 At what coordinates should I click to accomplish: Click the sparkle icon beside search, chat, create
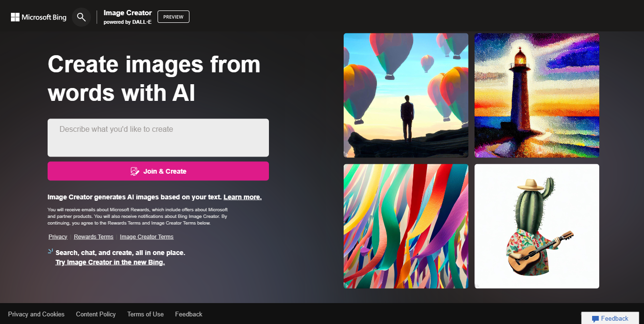pyautogui.click(x=50, y=251)
